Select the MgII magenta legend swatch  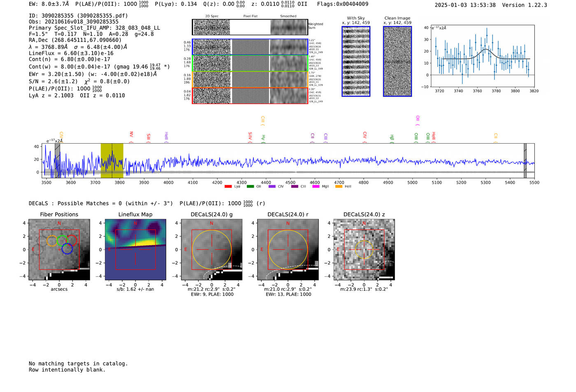click(316, 186)
